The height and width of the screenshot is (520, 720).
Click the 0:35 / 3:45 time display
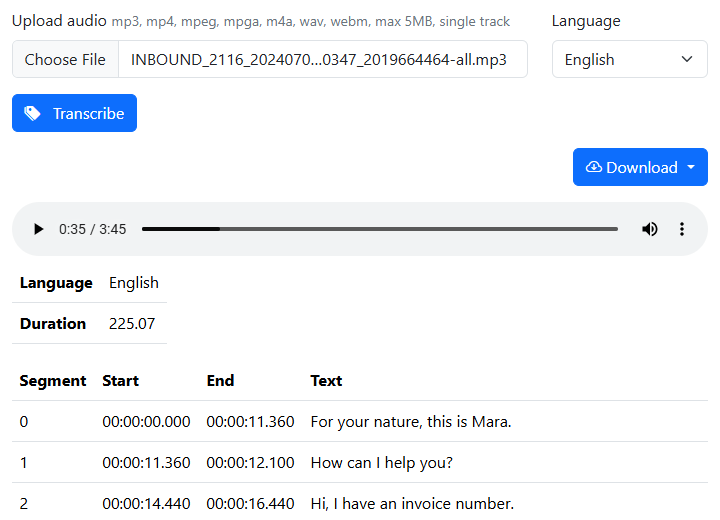pos(92,229)
